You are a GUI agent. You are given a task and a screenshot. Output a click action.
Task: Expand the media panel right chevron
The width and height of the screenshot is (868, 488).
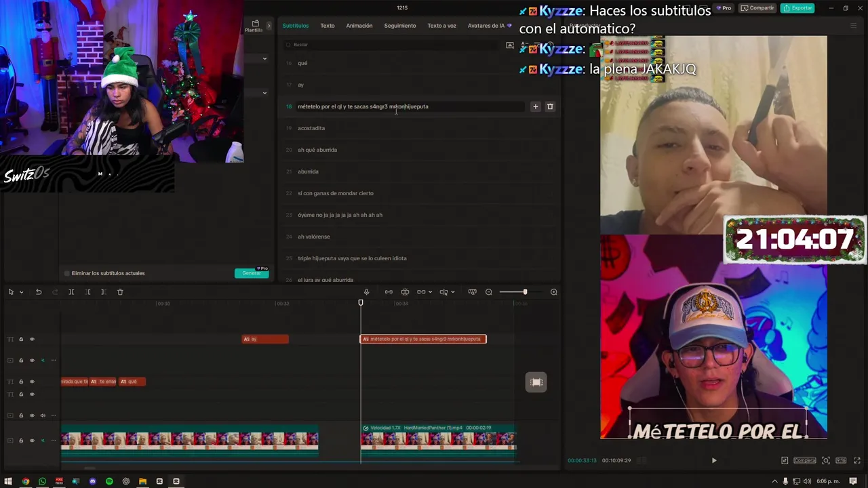269,26
